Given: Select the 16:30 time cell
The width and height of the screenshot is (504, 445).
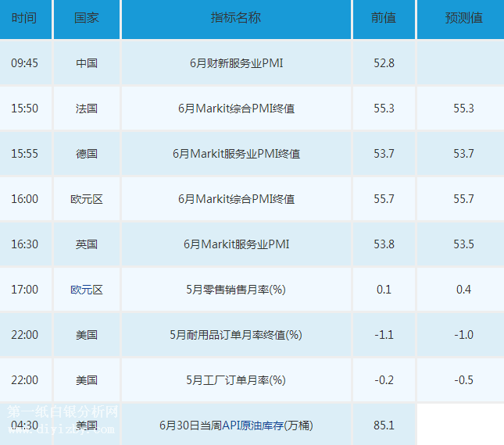Looking at the screenshot, I should pyautogui.click(x=25, y=244).
